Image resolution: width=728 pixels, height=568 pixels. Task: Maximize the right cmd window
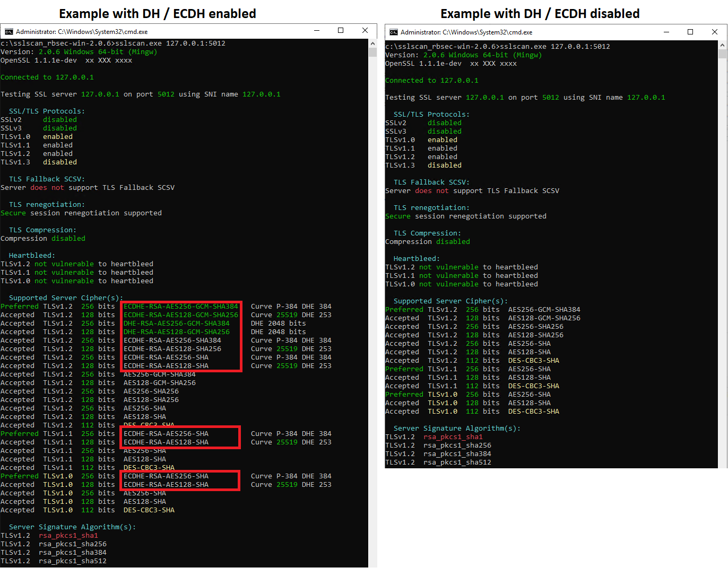click(x=690, y=32)
